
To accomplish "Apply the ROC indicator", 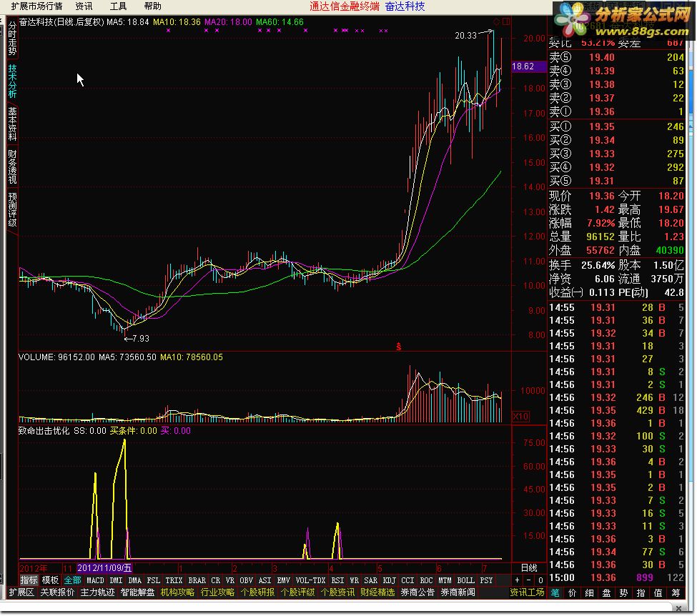I will click(426, 580).
